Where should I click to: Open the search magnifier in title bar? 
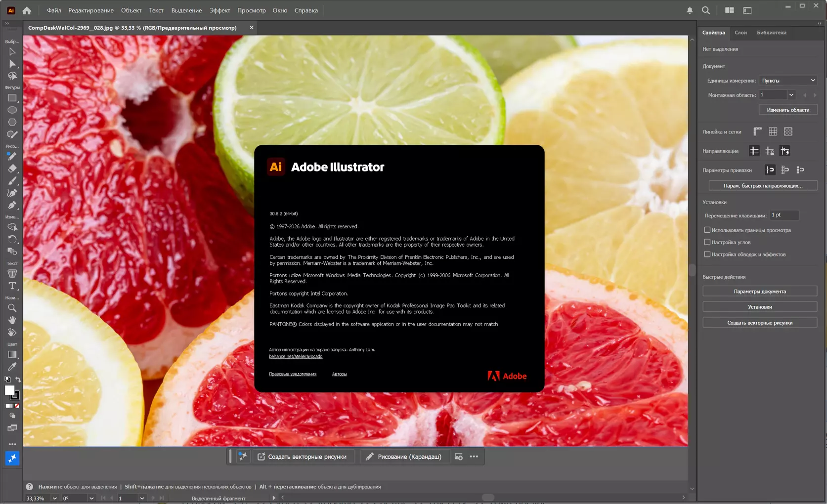pos(706,10)
